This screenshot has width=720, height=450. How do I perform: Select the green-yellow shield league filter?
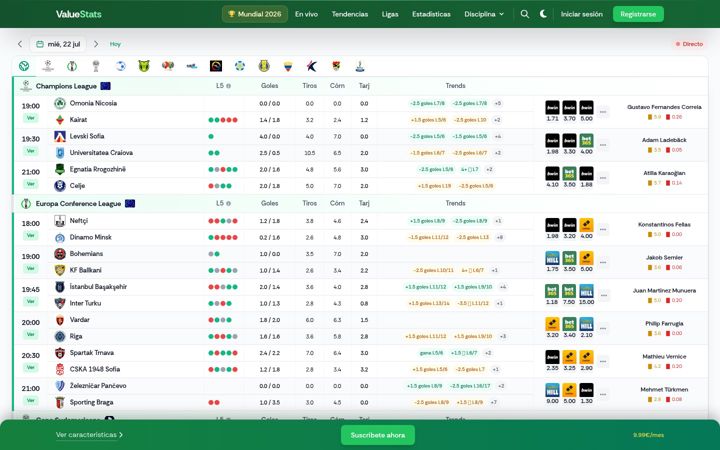click(x=144, y=66)
